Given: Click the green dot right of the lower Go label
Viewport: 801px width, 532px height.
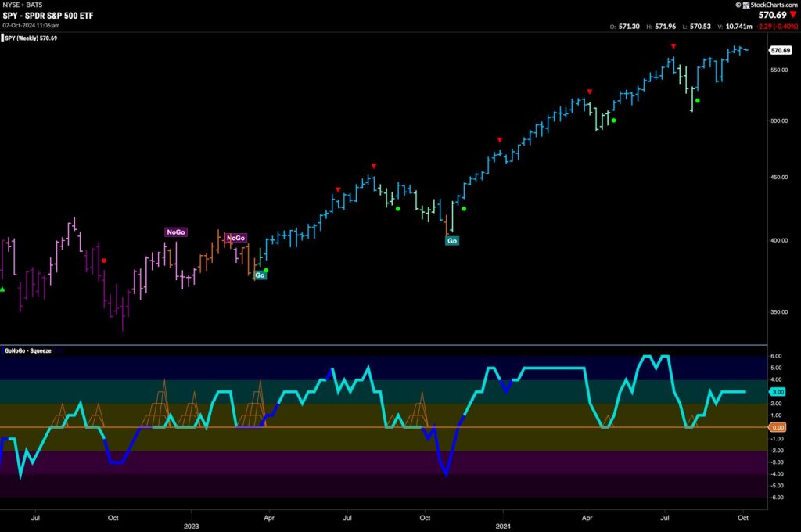Looking at the screenshot, I should [464, 209].
